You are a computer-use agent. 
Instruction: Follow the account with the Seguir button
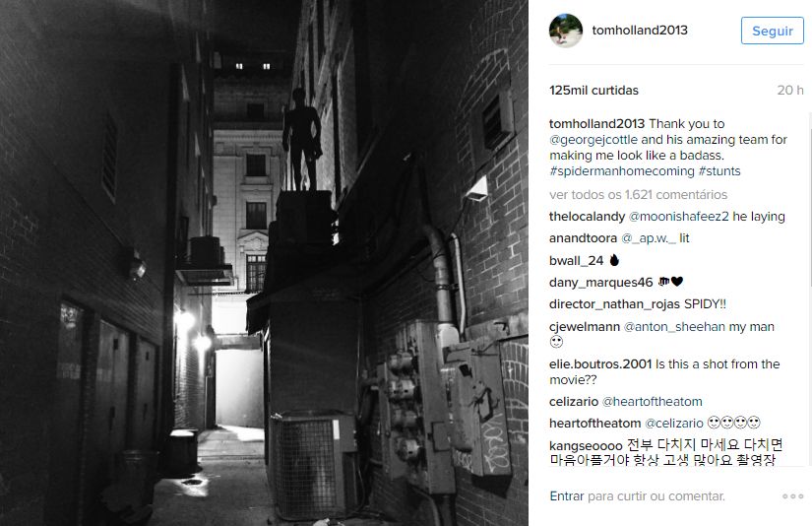click(772, 31)
